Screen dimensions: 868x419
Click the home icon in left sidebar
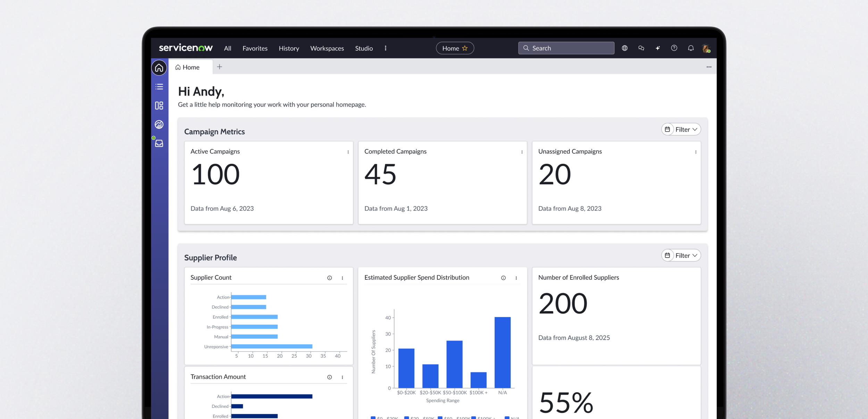pyautogui.click(x=159, y=68)
